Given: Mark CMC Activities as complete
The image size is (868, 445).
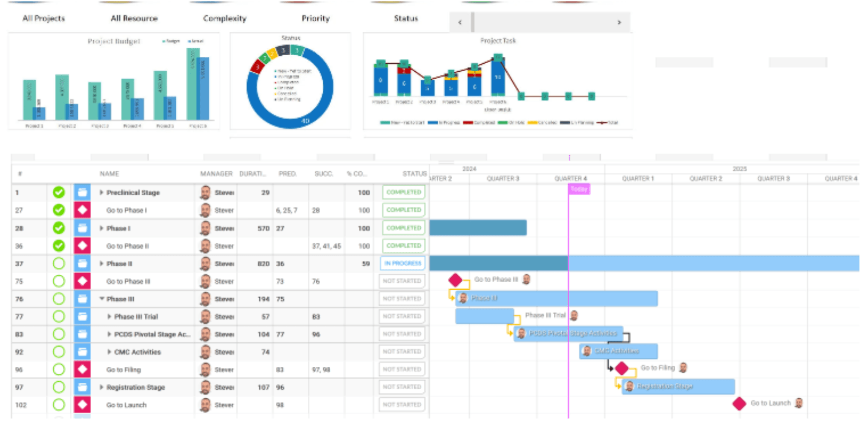Looking at the screenshot, I should pyautogui.click(x=59, y=351).
